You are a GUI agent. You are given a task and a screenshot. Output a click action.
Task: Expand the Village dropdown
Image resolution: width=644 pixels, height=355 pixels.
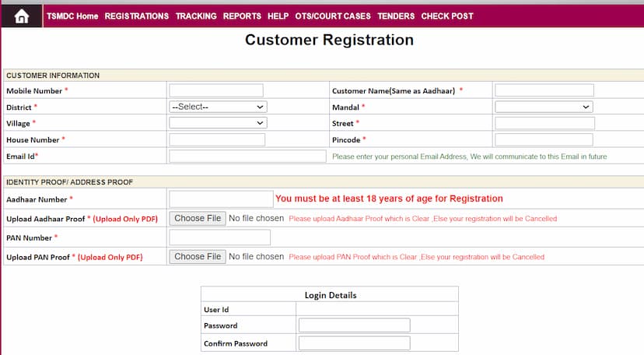[x=218, y=123]
